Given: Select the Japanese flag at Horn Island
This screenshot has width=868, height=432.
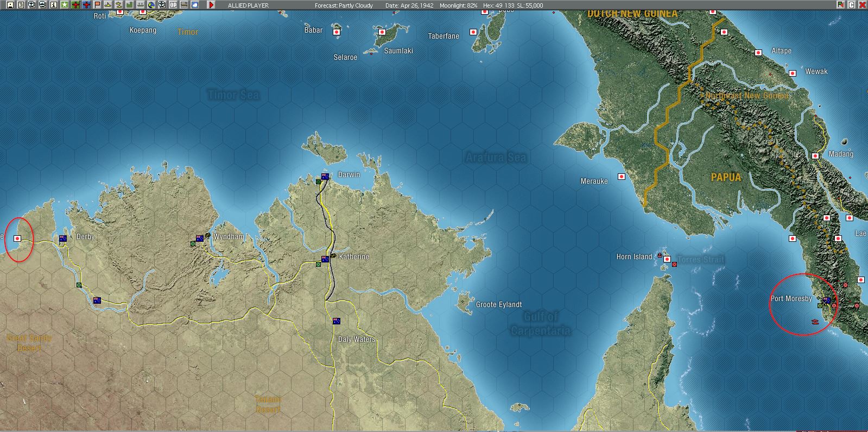Looking at the screenshot, I should tap(667, 259).
